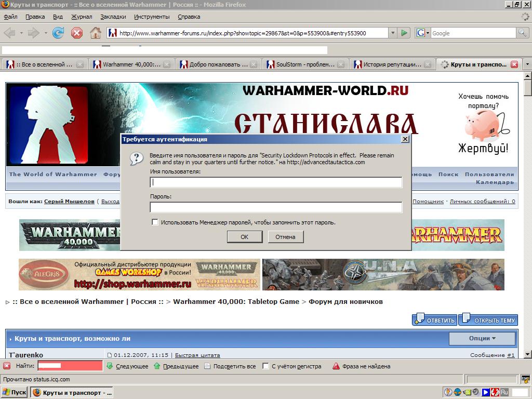Image resolution: width=532 pixels, height=399 pixels.
Task: Confirm authentication with OK button
Action: coord(245,237)
